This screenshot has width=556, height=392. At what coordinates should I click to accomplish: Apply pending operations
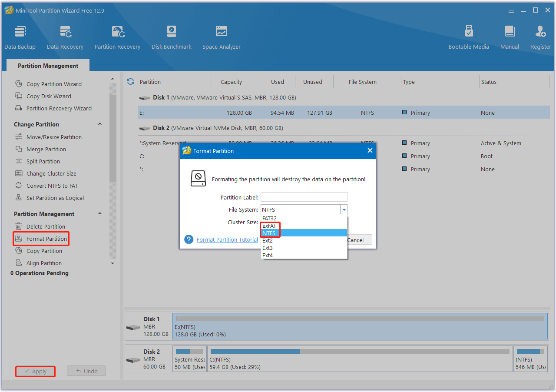coord(35,371)
